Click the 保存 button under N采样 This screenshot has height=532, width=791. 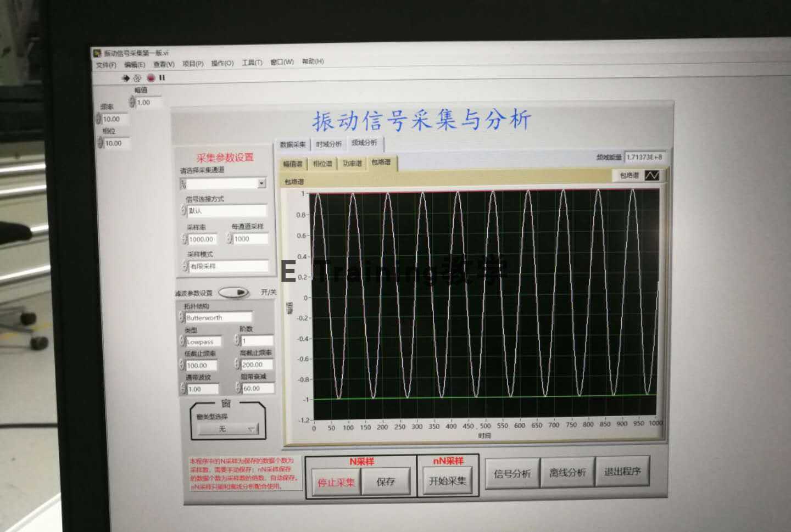[386, 481]
